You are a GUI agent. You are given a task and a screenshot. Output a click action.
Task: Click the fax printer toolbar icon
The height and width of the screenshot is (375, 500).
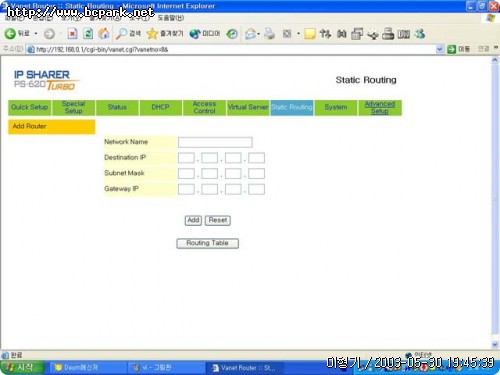[388, 34]
